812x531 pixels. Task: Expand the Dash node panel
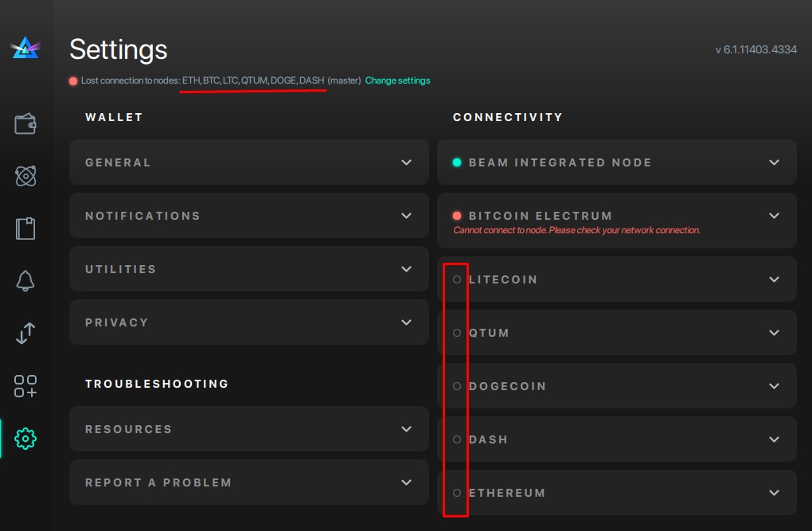pos(773,439)
